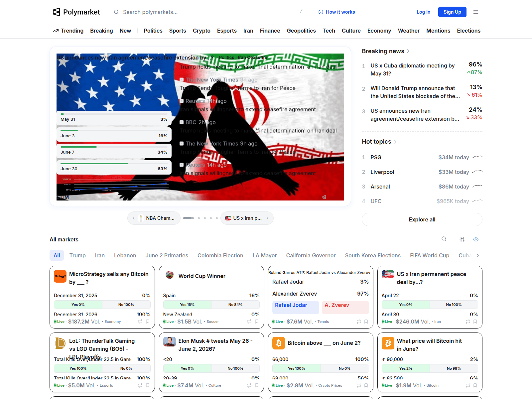Click repost icon on US x Iran card
The width and height of the screenshot is (532, 399).
pos(468,322)
